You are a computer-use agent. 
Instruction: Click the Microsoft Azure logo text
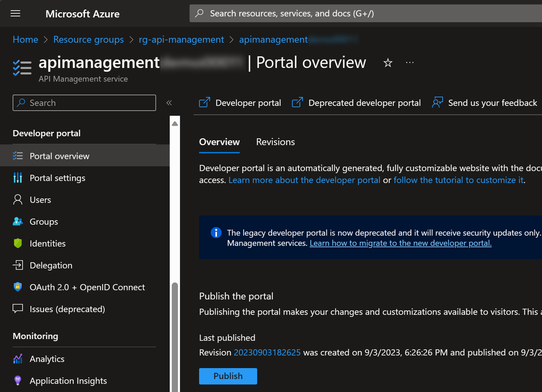click(83, 14)
